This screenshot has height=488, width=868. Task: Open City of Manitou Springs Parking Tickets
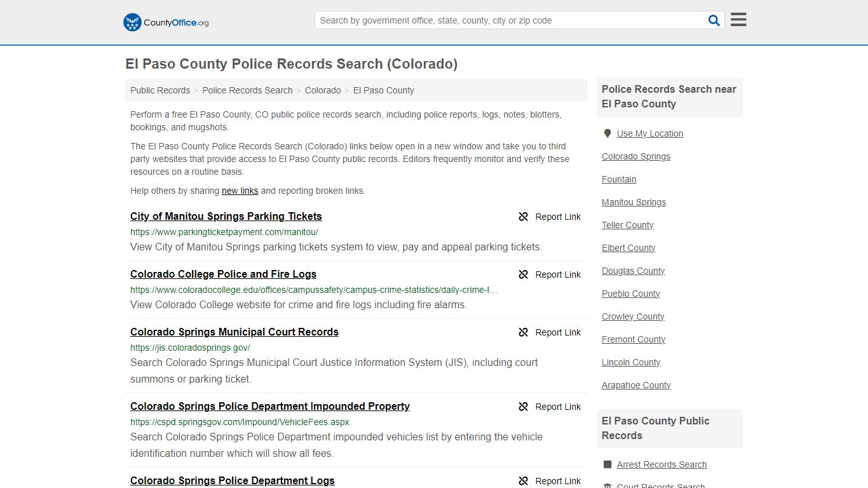[226, 216]
